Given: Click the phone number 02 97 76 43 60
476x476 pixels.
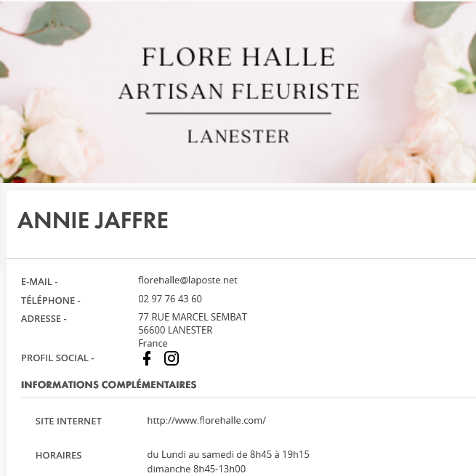Looking at the screenshot, I should point(170,299).
